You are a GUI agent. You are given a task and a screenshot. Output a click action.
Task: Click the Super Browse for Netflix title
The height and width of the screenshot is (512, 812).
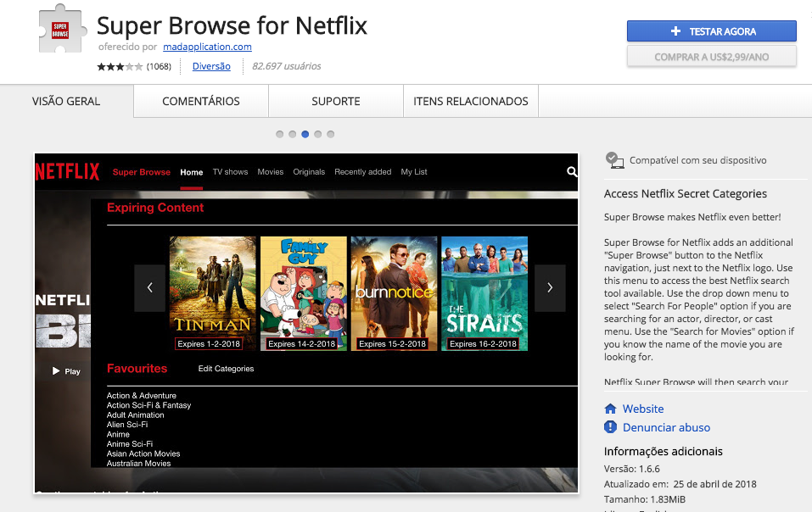pos(232,26)
